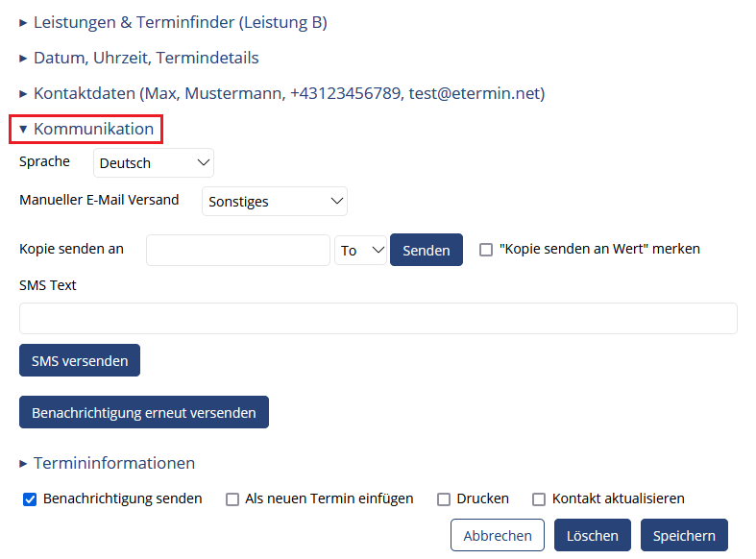The width and height of the screenshot is (756, 559).
Task: Click into the SMS Text field
Action: point(378,318)
